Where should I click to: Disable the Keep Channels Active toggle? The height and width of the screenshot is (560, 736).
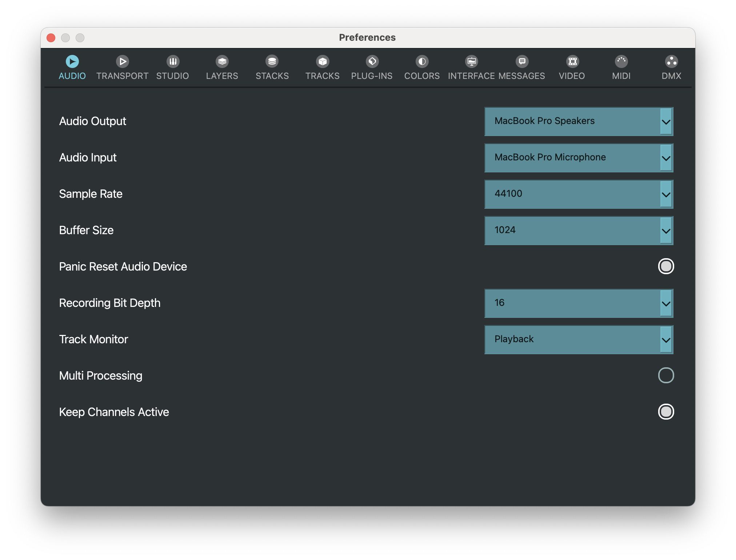click(666, 412)
